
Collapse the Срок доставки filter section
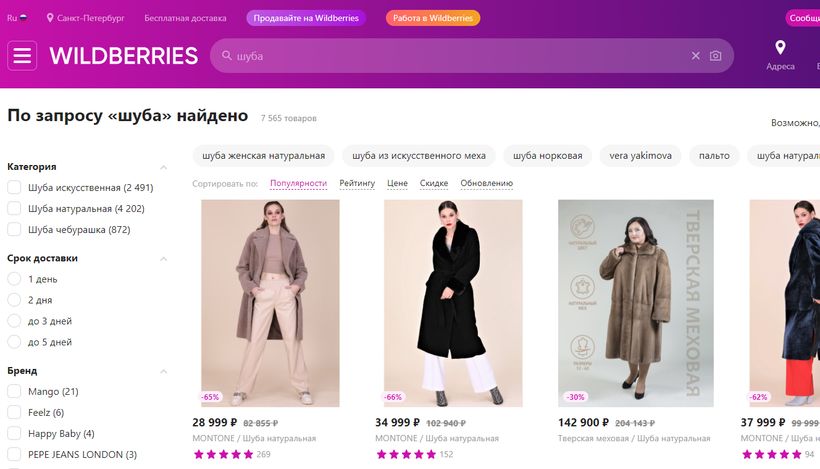pyautogui.click(x=164, y=258)
